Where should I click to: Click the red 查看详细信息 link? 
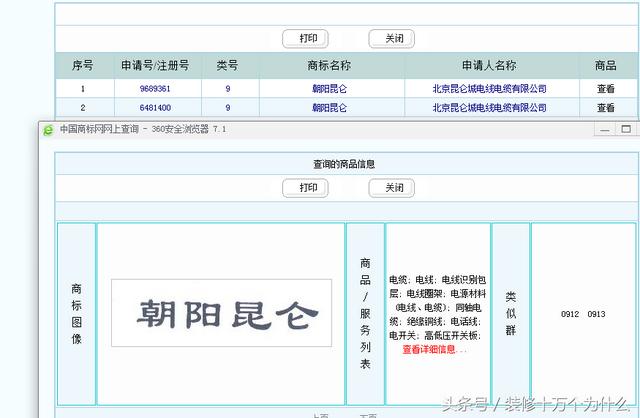[x=434, y=349]
